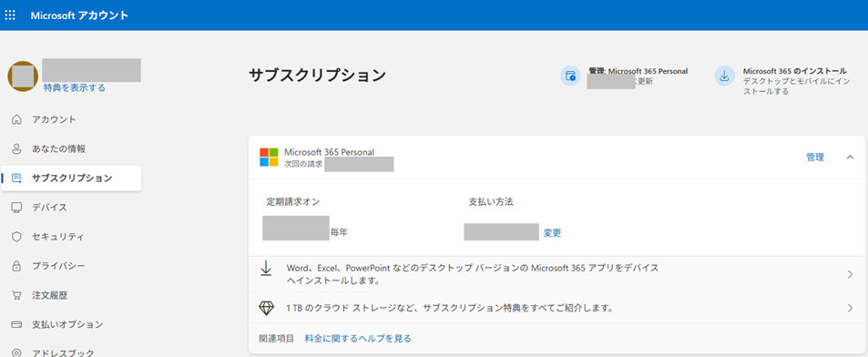Viewport: 868px width, 357px height.
Task: Click the download arrow icon in install row
Action: (266, 269)
